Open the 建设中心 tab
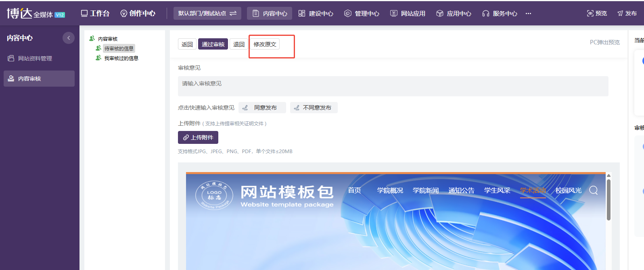This screenshot has height=270, width=644. (x=316, y=13)
